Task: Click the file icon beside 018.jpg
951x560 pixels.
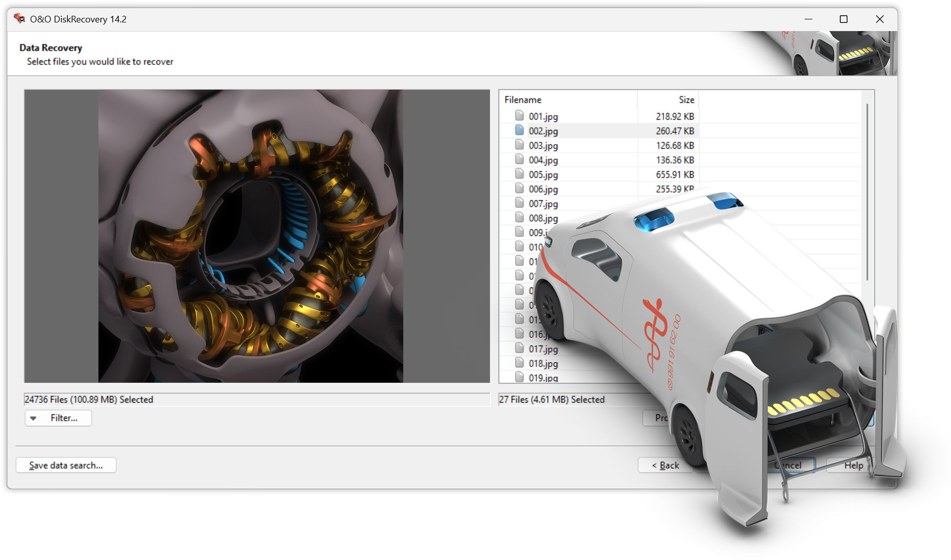Action: click(x=519, y=363)
